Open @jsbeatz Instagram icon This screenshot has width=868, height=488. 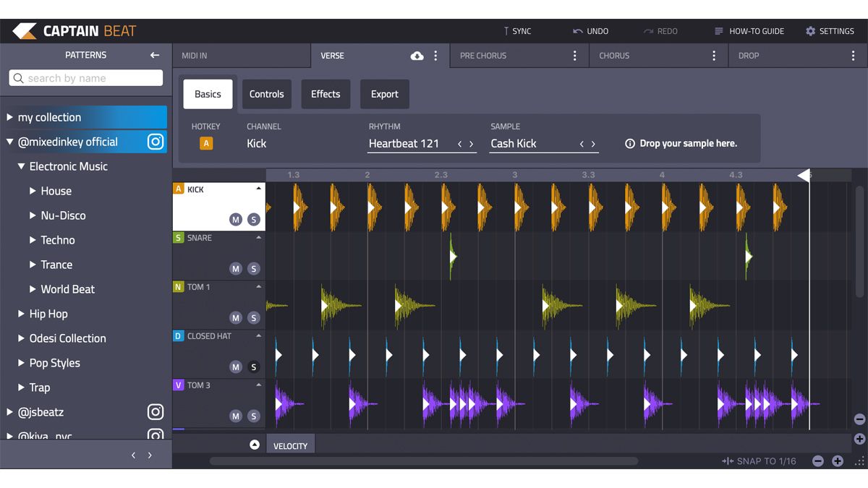[x=156, y=412]
